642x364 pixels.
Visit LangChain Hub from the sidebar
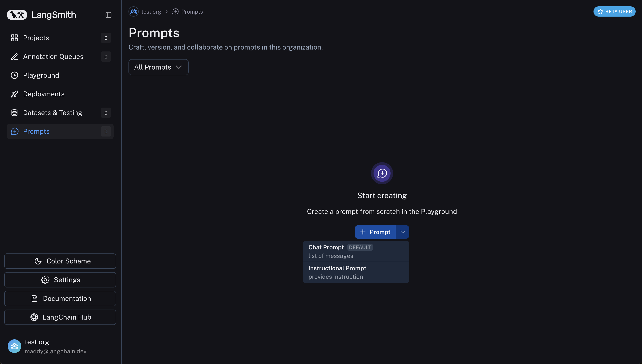pyautogui.click(x=60, y=317)
